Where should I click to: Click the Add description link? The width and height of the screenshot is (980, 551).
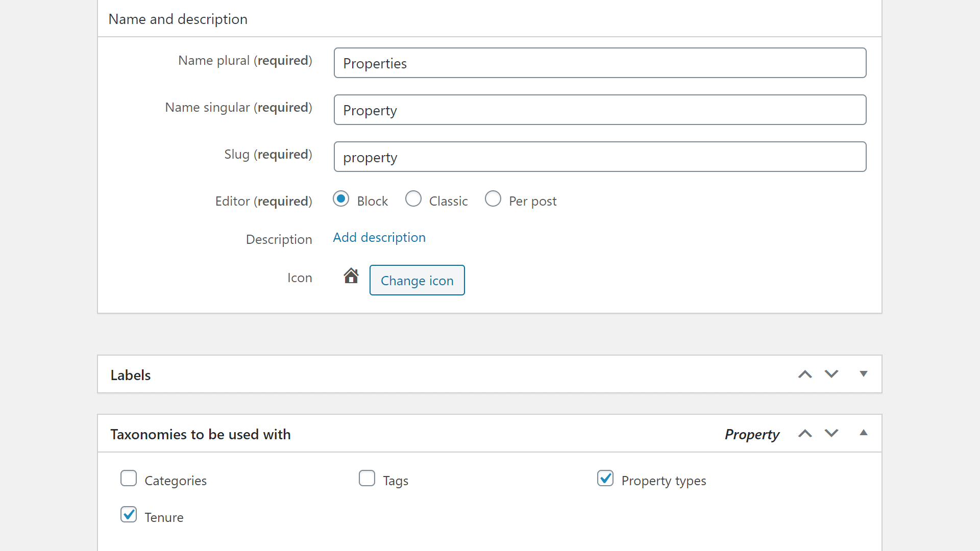[x=379, y=238]
